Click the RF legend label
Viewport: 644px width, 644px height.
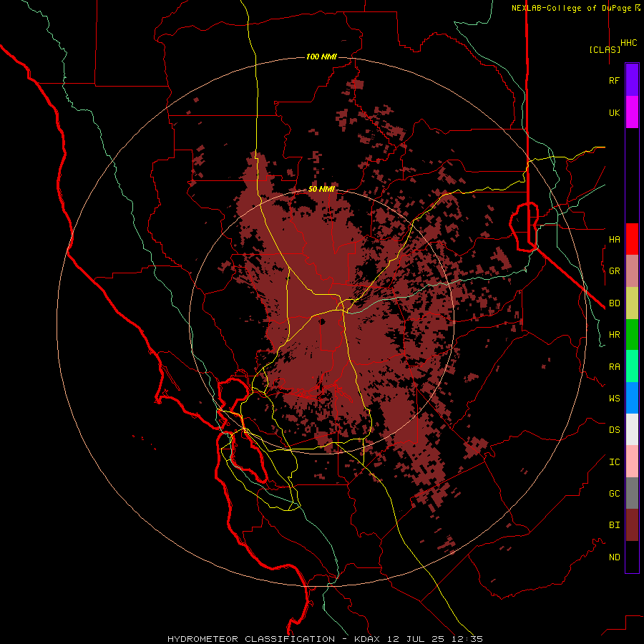(x=614, y=80)
